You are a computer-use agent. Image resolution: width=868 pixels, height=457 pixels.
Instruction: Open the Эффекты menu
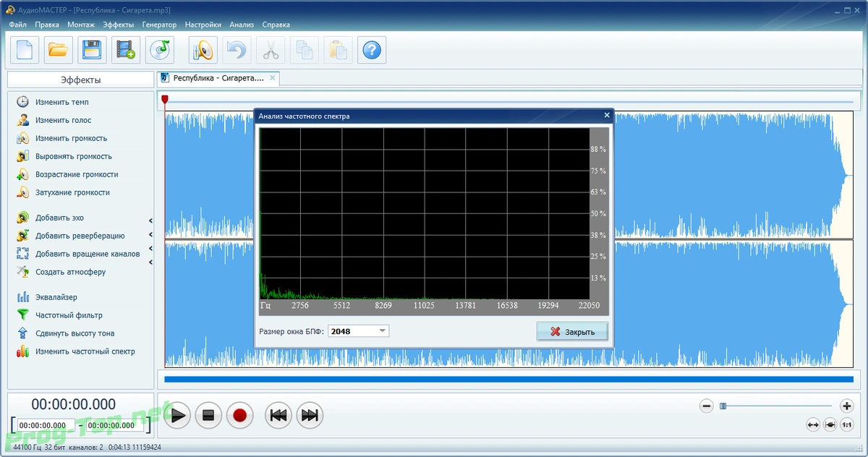119,25
